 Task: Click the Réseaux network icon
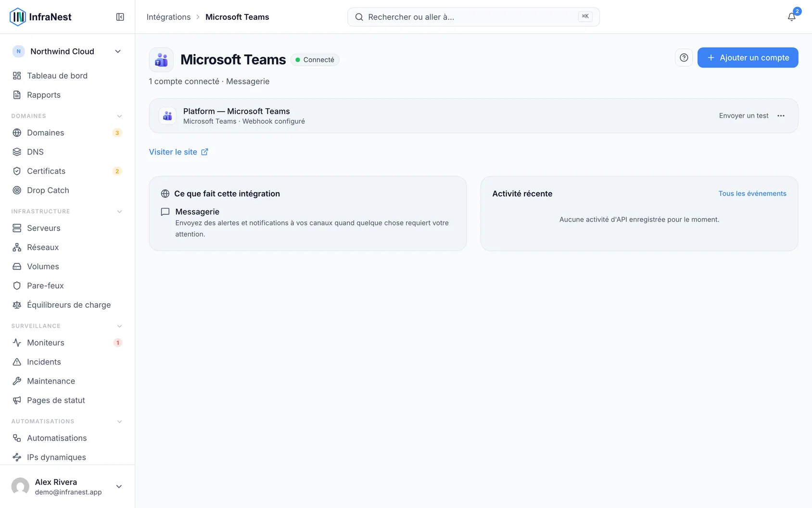(17, 247)
